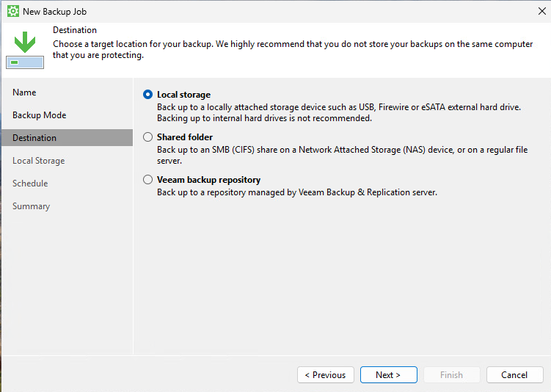
Task: Click the 'New Backup Job' title text
Action: 54,12
